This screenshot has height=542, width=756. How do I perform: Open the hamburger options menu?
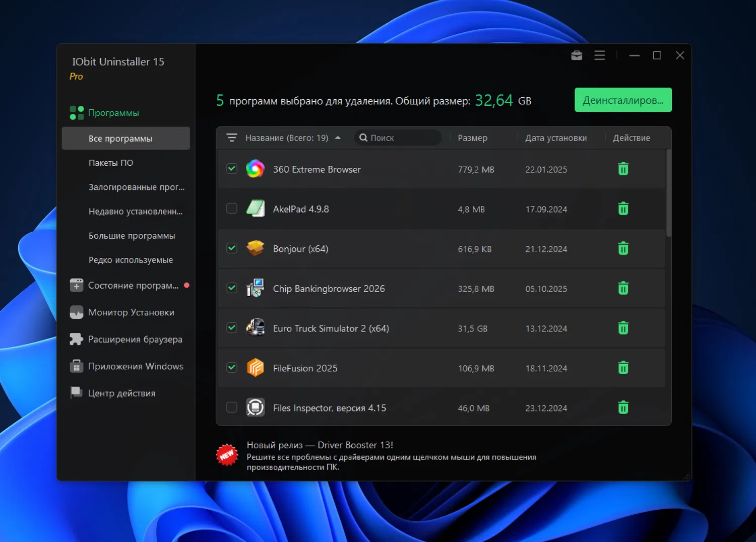(600, 55)
